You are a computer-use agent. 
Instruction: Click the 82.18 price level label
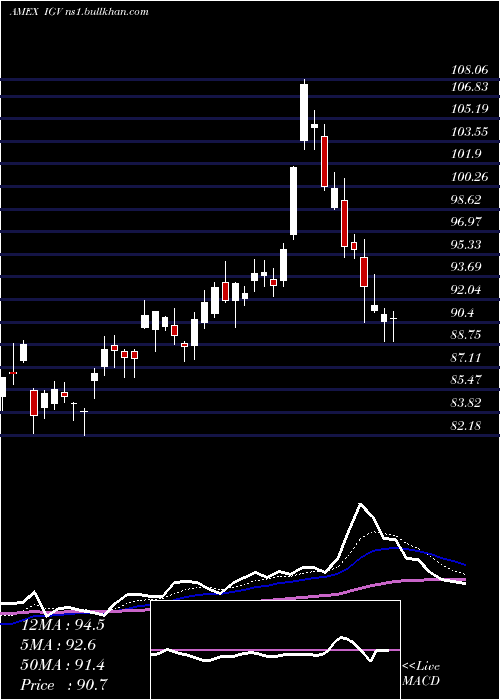tap(467, 425)
